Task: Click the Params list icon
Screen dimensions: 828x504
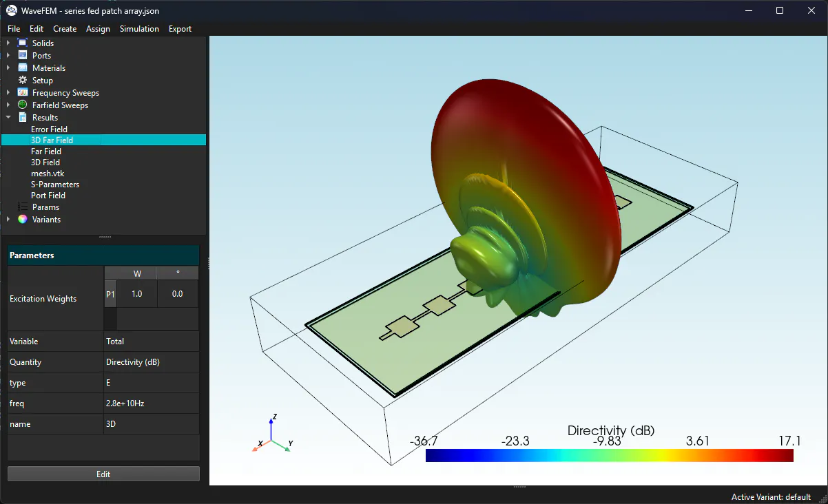Action: 23,207
